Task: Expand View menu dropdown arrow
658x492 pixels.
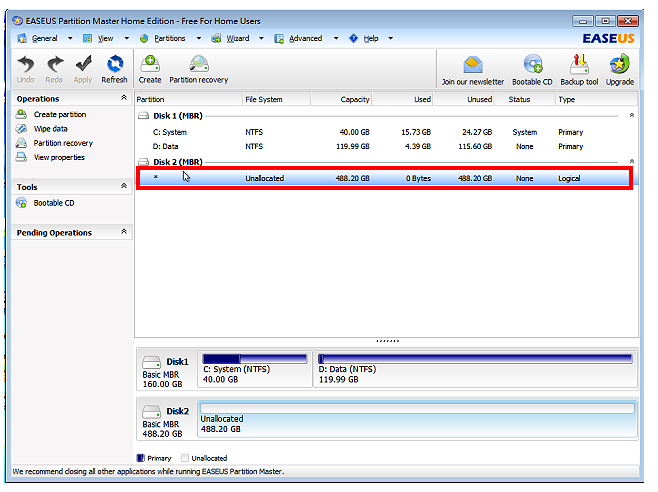Action: click(126, 38)
